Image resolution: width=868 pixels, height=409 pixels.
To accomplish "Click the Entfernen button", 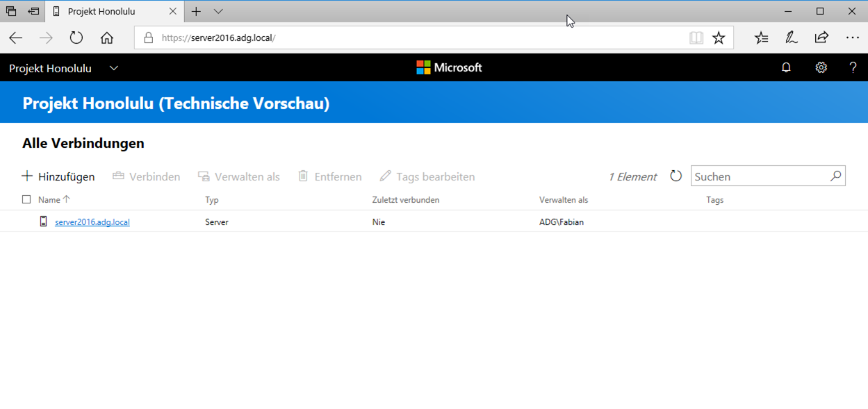I will (x=329, y=176).
